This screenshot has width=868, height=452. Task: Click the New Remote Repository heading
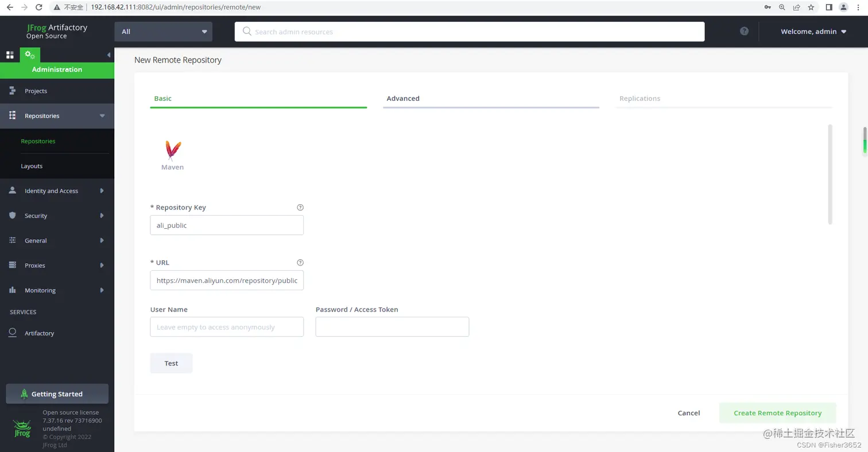[178, 60]
